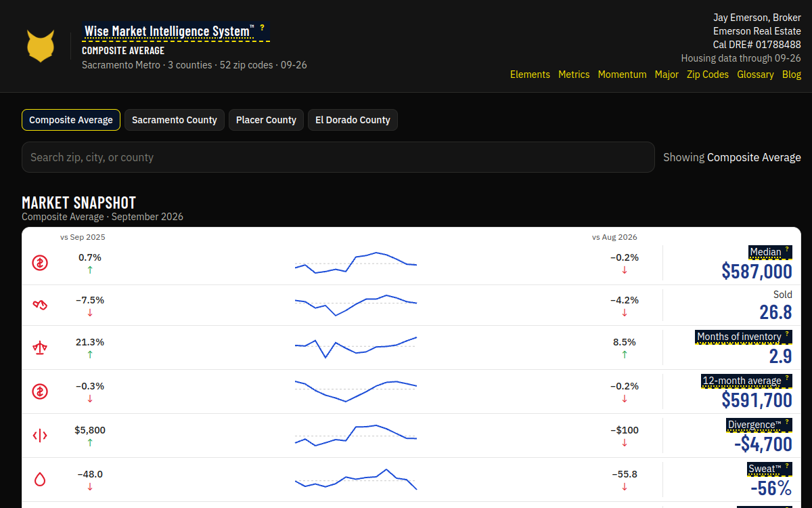Select the Composite Average tab
The width and height of the screenshot is (812, 508).
71,120
